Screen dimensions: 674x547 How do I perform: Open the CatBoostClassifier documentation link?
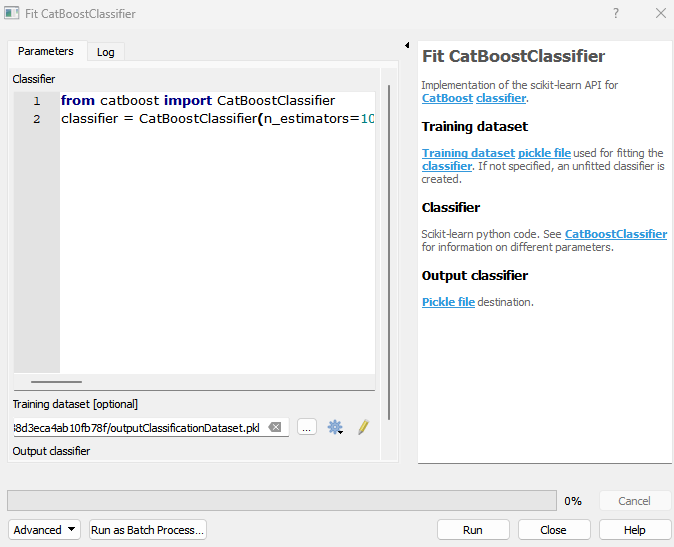[616, 234]
